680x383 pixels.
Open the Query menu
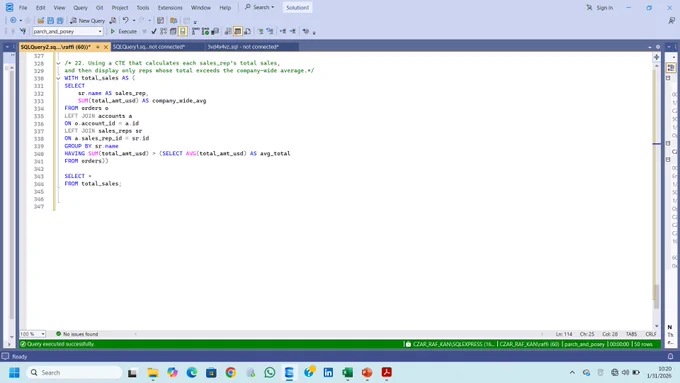click(80, 8)
